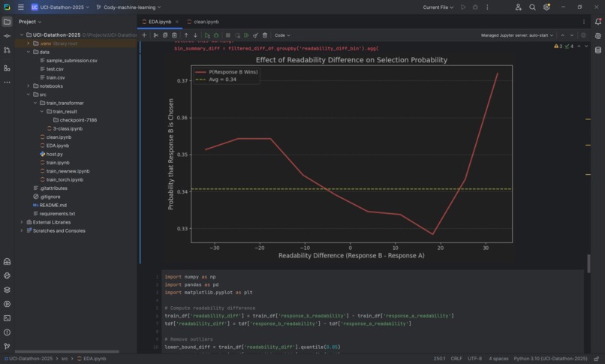Clear all cell outputs

coord(255,35)
